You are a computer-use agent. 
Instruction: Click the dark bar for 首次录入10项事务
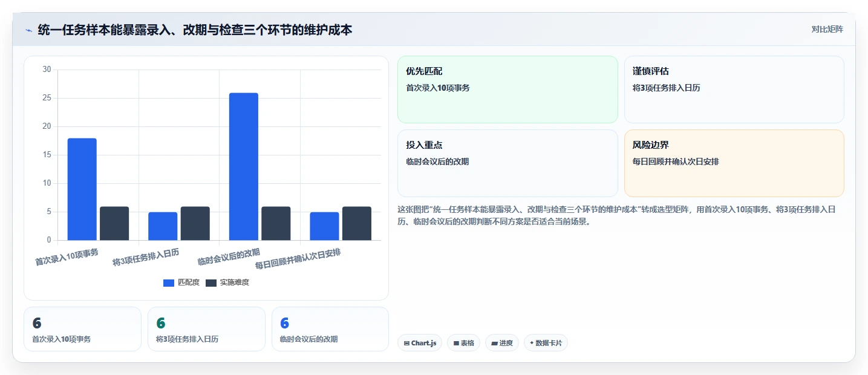click(x=114, y=223)
